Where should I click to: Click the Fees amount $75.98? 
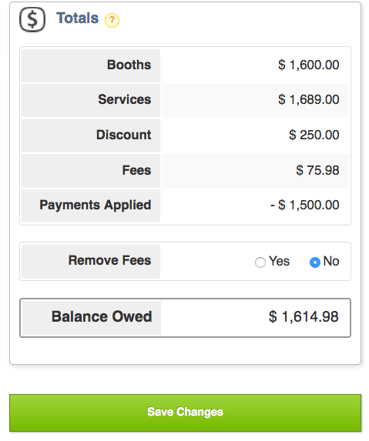318,170
